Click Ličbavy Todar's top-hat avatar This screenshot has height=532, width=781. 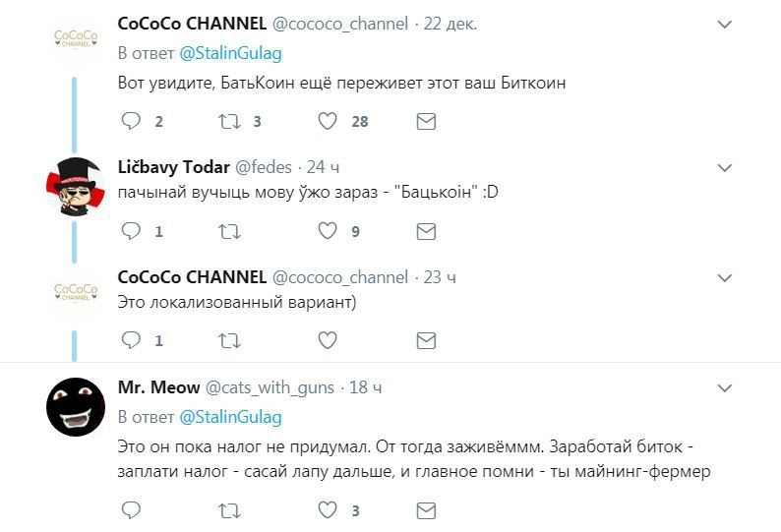tap(76, 186)
